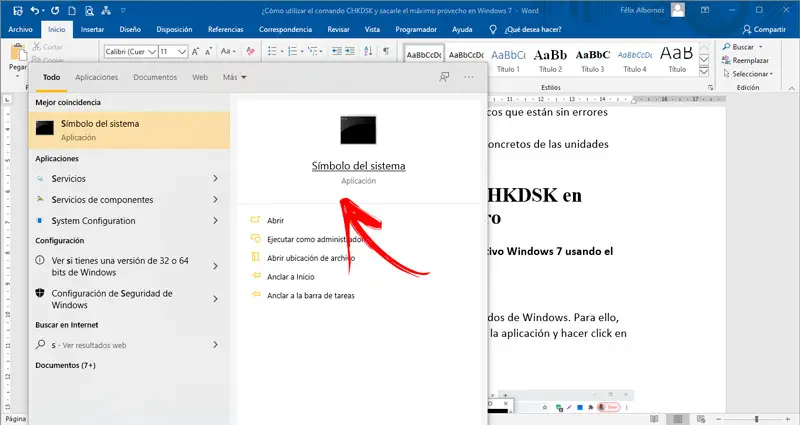
Task: Open the Seleccionar dropdown
Action: click(748, 74)
